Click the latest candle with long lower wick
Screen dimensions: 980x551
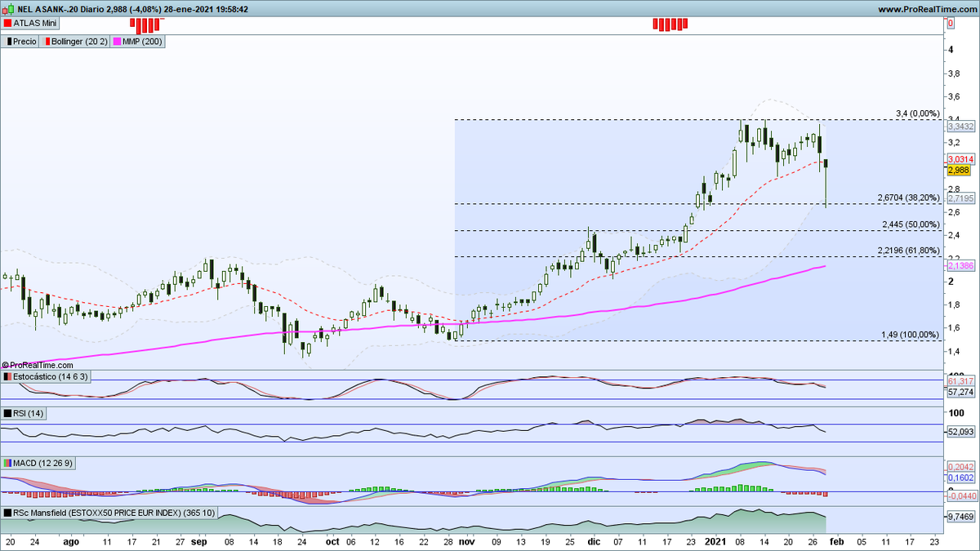point(826,183)
